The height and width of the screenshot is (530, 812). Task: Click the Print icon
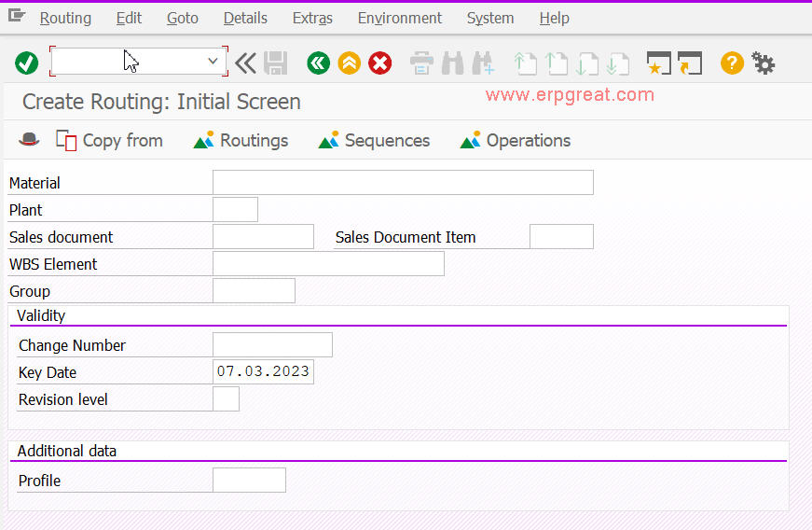421,63
